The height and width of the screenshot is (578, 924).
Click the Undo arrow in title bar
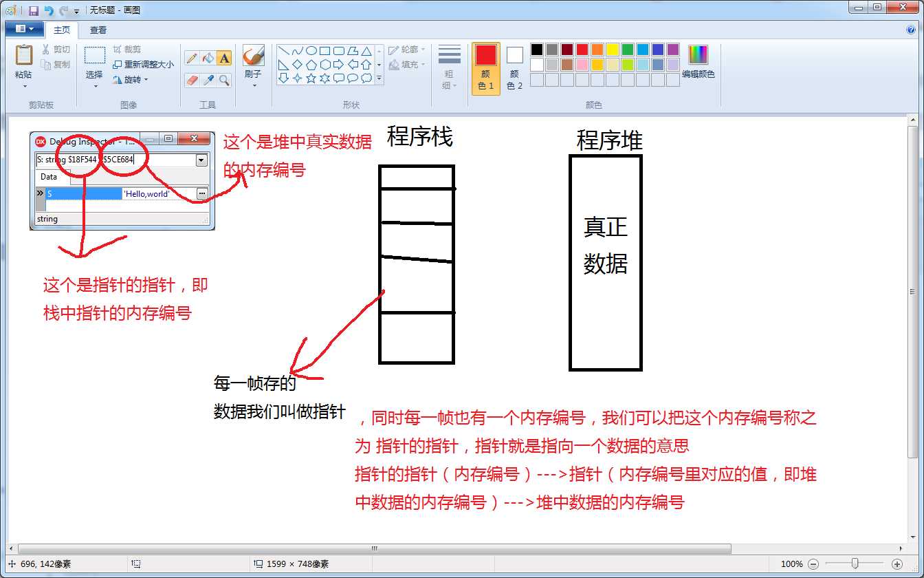click(x=49, y=10)
